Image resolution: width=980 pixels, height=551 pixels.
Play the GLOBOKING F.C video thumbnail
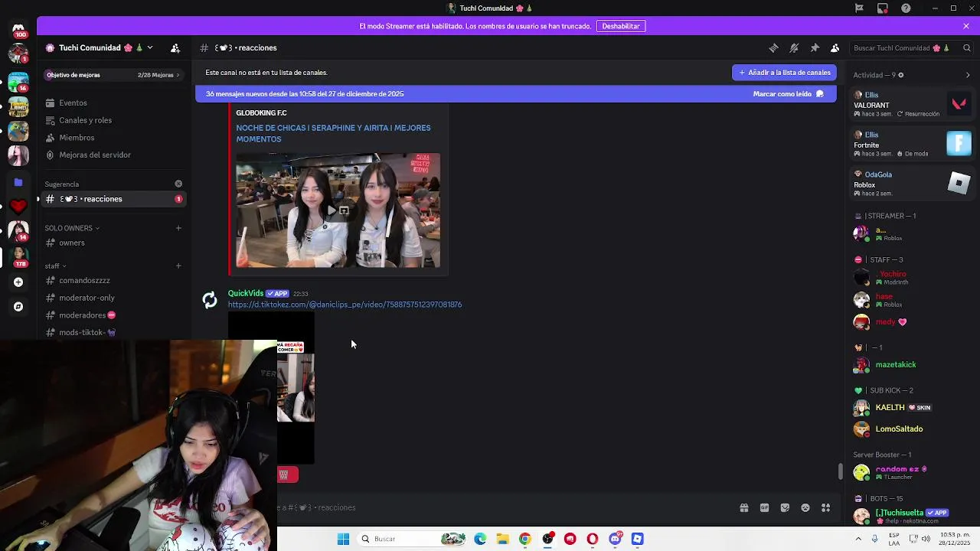point(338,210)
